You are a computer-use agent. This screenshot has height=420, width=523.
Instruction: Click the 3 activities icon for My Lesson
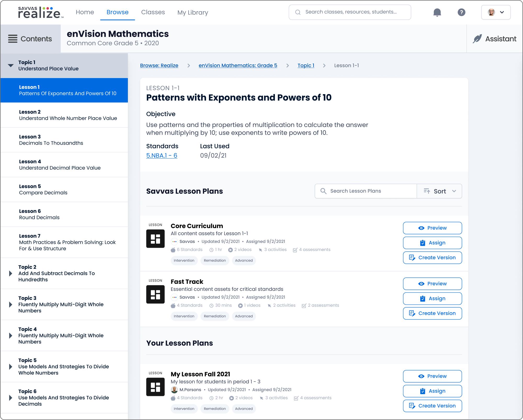point(261,398)
